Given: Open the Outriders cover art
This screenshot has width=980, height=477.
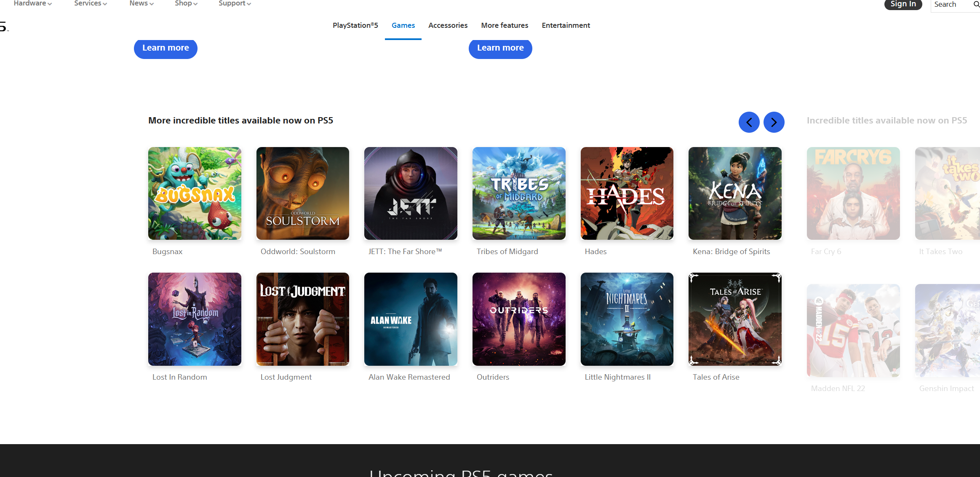Looking at the screenshot, I should point(519,319).
